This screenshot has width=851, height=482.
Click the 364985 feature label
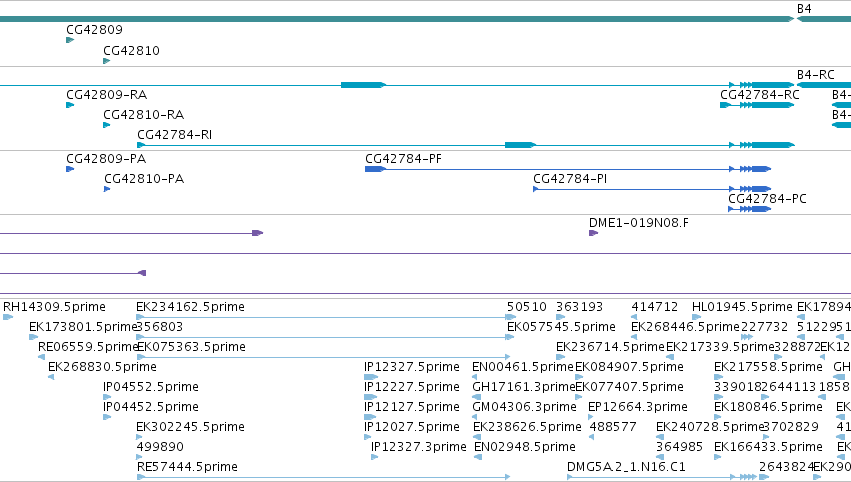(x=679, y=448)
